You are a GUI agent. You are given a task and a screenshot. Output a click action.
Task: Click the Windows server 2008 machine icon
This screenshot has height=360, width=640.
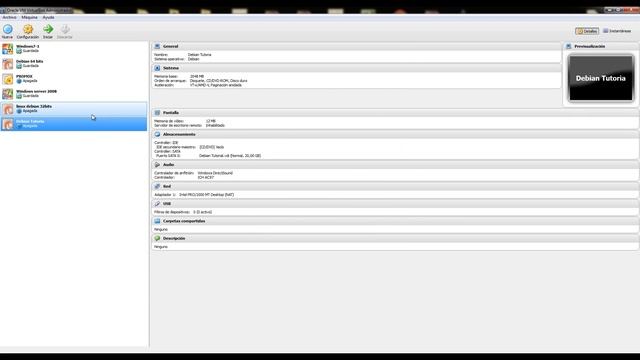pyautogui.click(x=7, y=94)
